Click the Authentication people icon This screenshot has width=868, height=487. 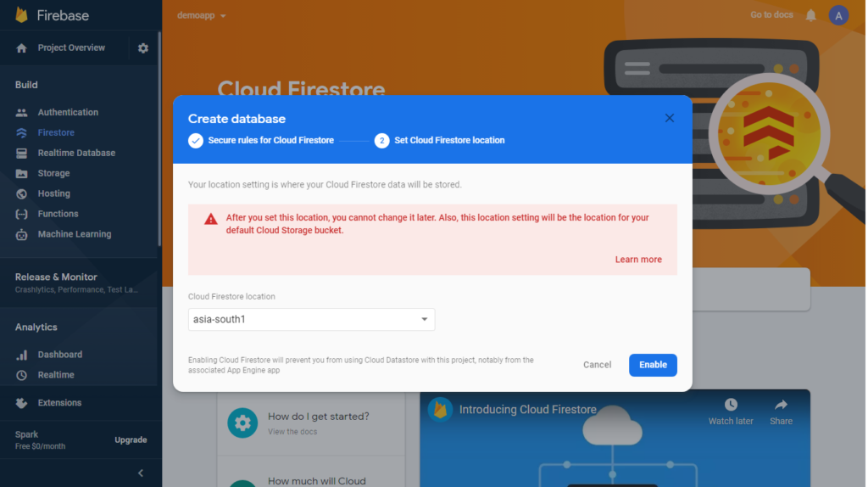click(21, 113)
